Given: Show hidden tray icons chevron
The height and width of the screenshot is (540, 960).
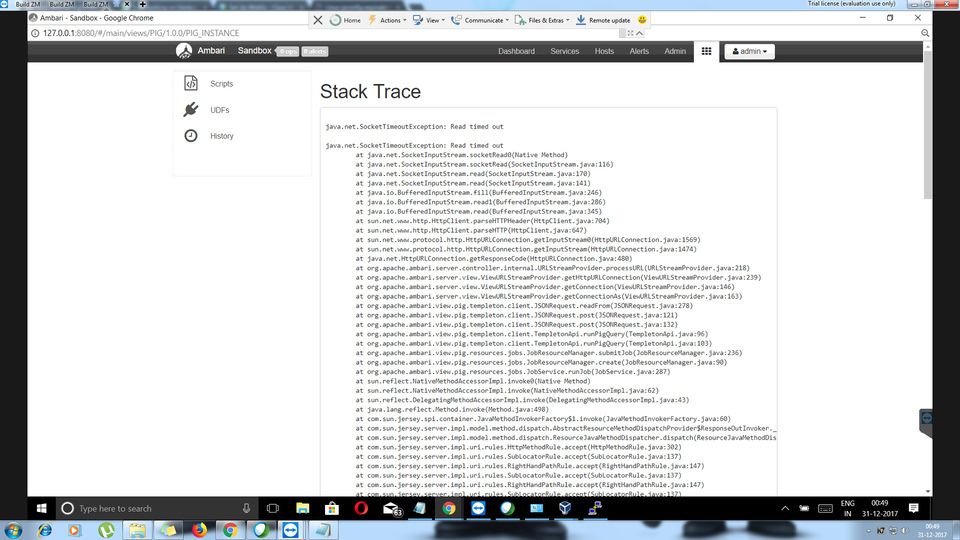Looking at the screenshot, I should (785, 508).
